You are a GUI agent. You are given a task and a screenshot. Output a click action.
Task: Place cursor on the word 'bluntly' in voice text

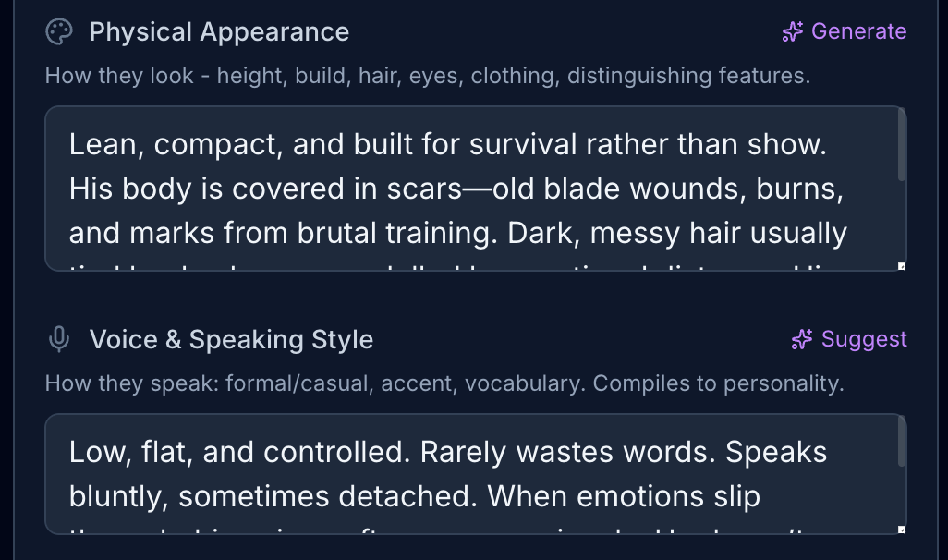pos(118,496)
